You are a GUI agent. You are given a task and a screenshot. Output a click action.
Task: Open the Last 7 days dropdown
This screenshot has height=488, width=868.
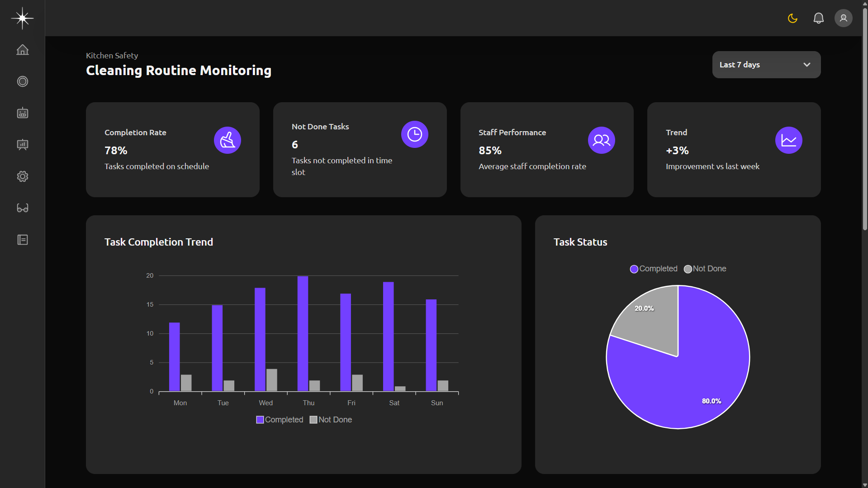pyautogui.click(x=766, y=65)
